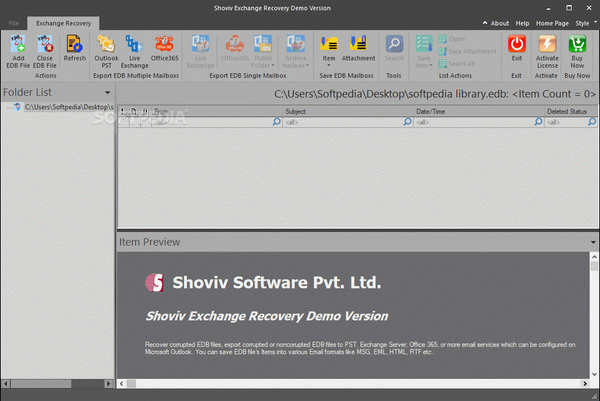
Task: Open the Item Preview panel dropdown arrow
Action: tap(593, 242)
